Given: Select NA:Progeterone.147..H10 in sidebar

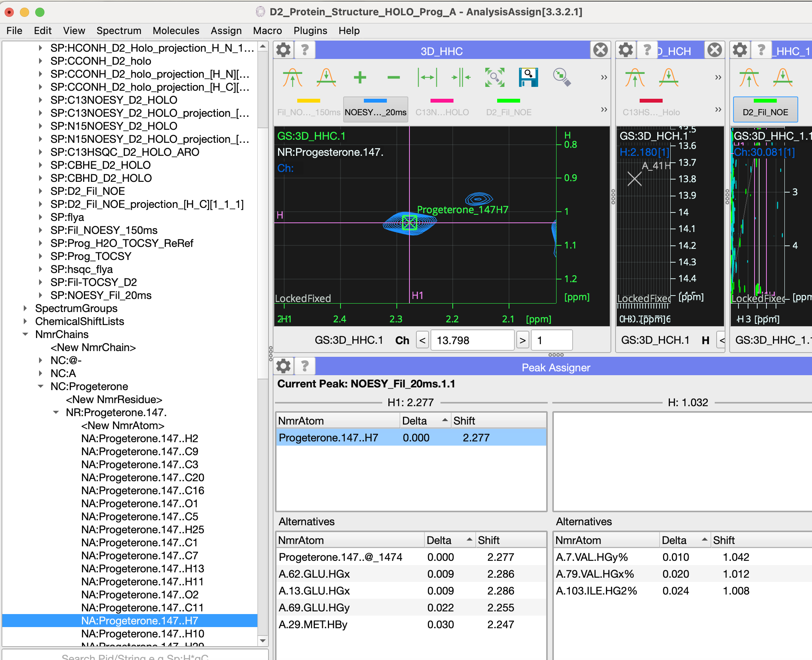Looking at the screenshot, I should click(x=142, y=634).
